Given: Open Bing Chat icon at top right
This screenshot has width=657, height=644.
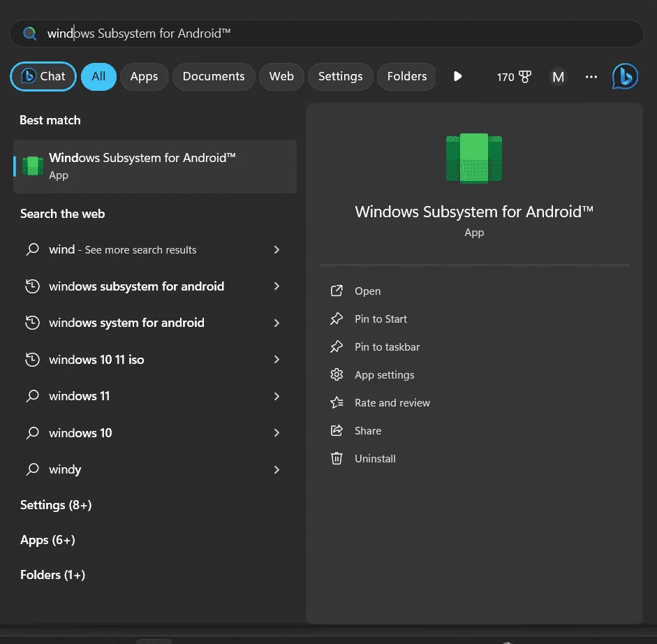Looking at the screenshot, I should click(625, 76).
